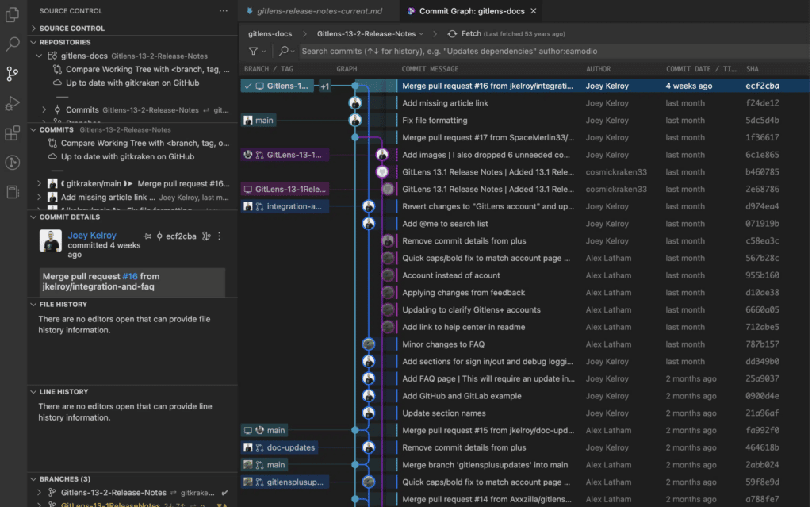The height and width of the screenshot is (507, 812).
Task: Open the Explorer view in the activity bar
Action: (13, 14)
